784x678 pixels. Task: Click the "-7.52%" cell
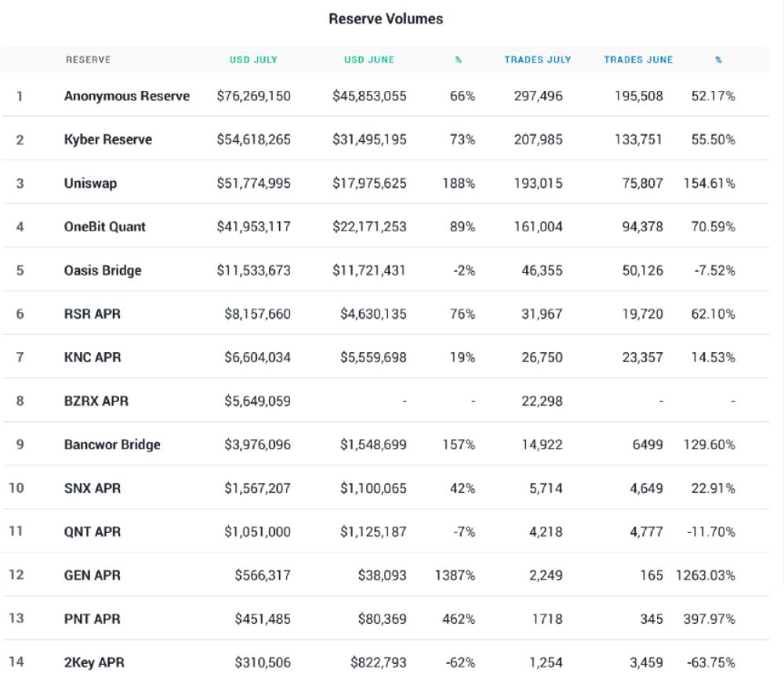pyautogui.click(x=714, y=270)
